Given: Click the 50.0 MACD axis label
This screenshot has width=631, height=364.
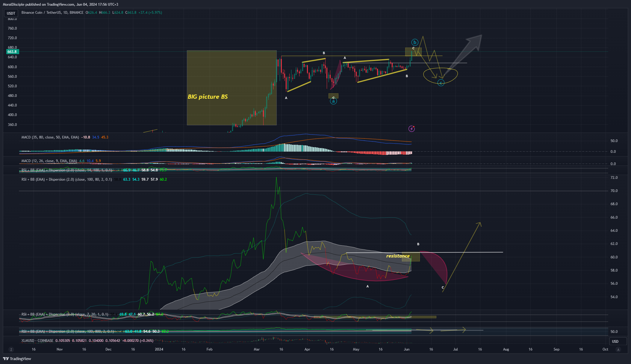Looking at the screenshot, I should (x=614, y=141).
